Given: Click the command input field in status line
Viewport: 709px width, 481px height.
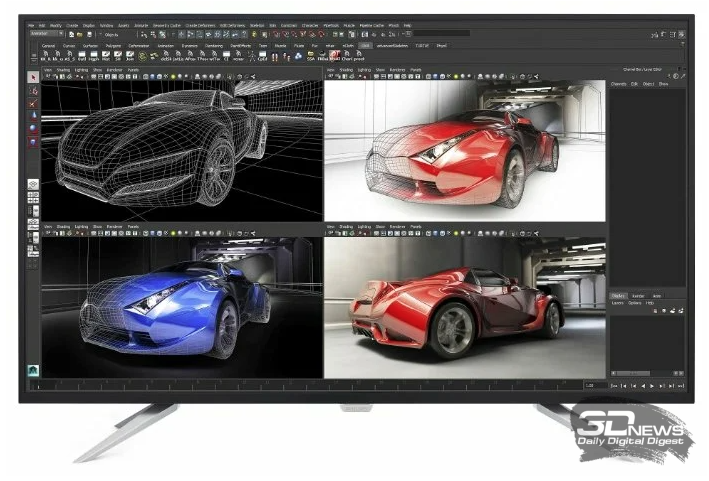Looking at the screenshot, I should tap(442, 33).
